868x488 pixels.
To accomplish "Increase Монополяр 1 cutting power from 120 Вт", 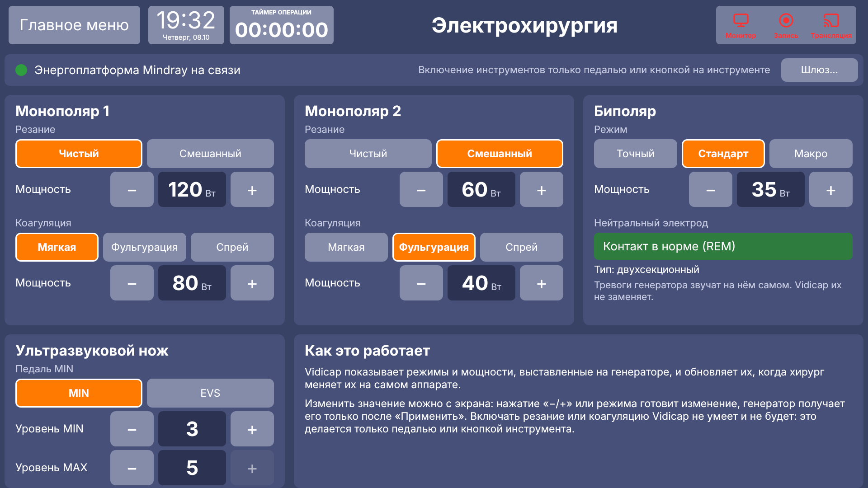I will (252, 189).
